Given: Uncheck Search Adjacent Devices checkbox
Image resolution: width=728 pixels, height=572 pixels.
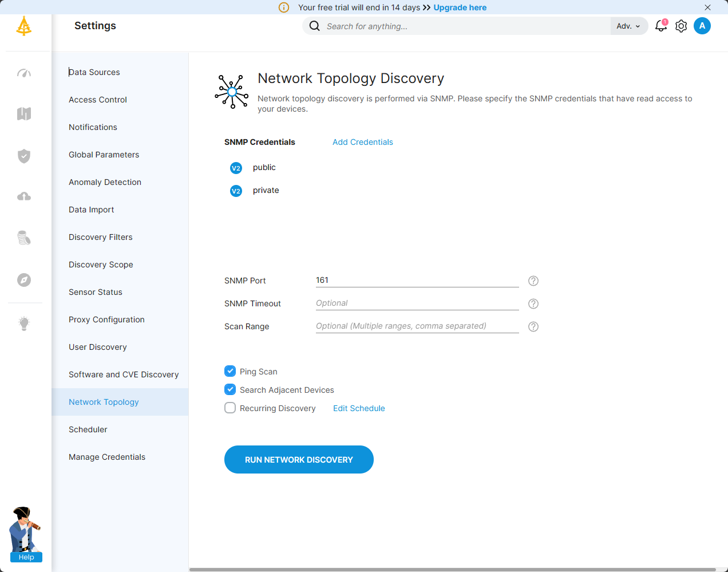Looking at the screenshot, I should pyautogui.click(x=230, y=389).
